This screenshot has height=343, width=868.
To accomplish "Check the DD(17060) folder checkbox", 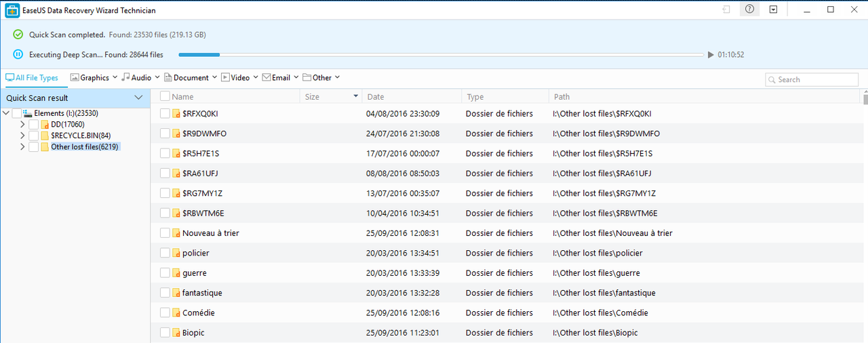I will 34,124.
